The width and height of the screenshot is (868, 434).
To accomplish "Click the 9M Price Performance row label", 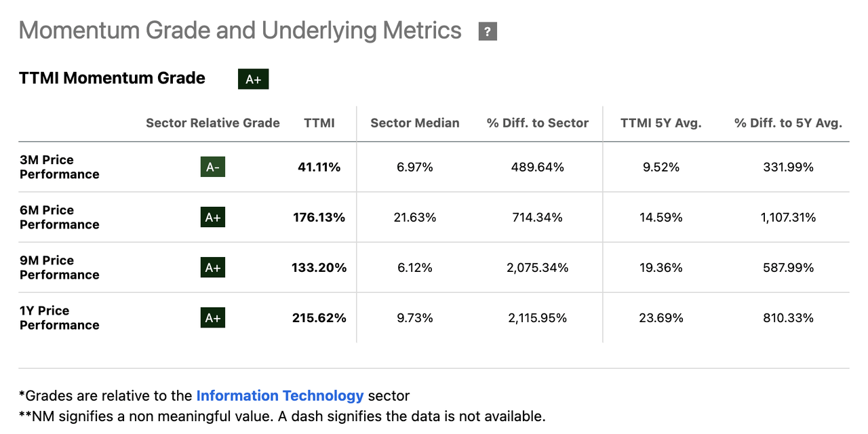I will click(x=60, y=267).
